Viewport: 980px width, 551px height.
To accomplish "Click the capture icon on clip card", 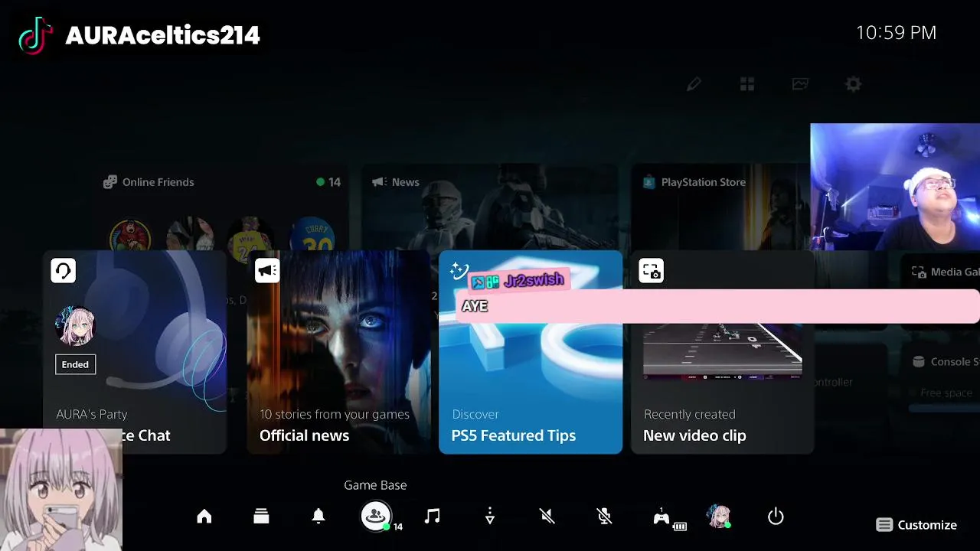I will click(x=651, y=270).
